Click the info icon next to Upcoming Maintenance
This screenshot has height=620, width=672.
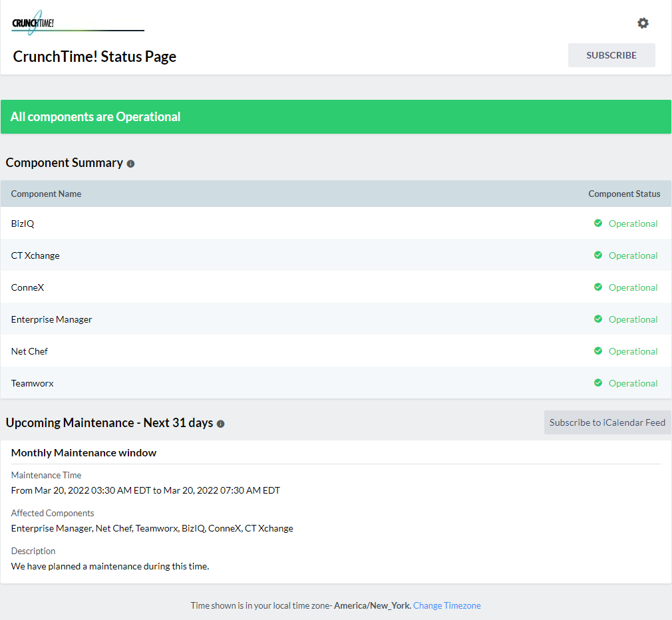click(x=220, y=424)
